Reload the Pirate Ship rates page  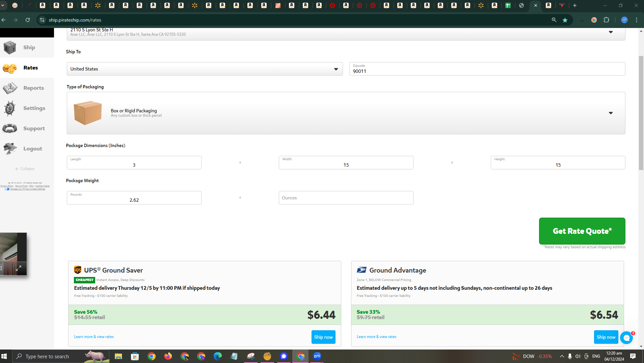click(x=28, y=20)
